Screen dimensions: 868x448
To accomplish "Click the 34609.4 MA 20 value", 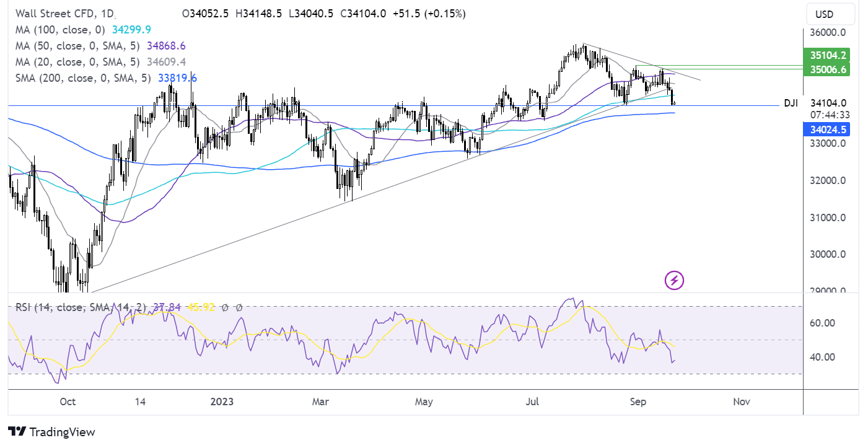I will 166,61.
